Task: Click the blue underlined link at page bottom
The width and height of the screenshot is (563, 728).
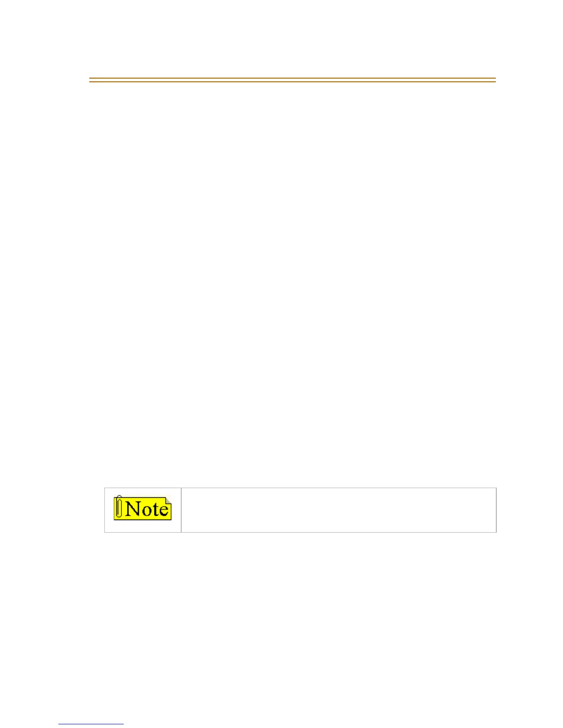Action: pos(91,724)
